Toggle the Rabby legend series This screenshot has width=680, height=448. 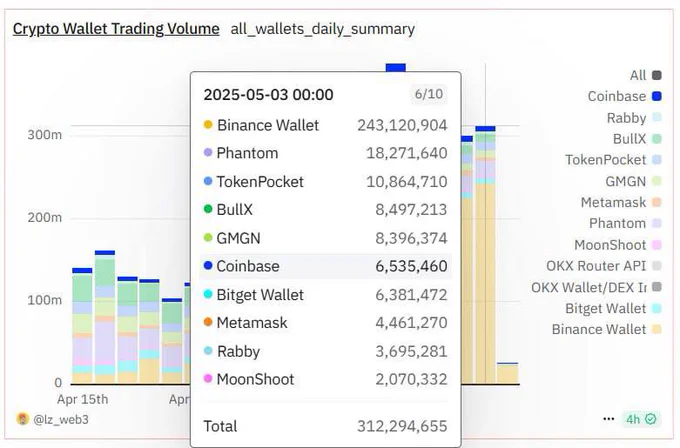(x=634, y=118)
